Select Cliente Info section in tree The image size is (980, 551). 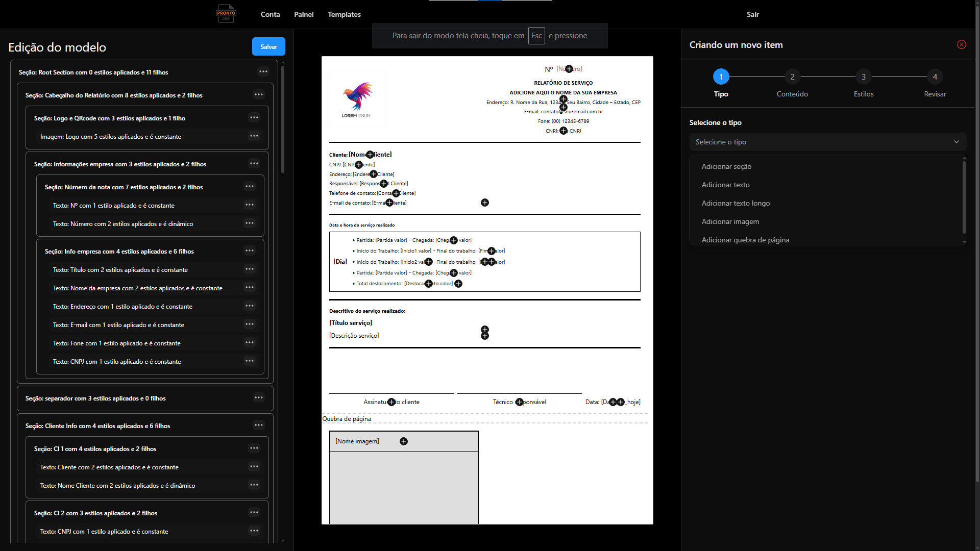click(98, 425)
